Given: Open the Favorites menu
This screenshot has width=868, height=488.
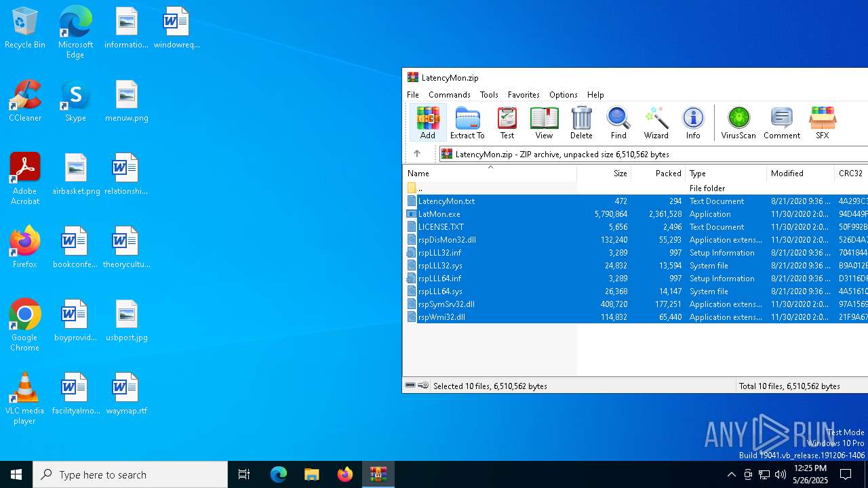Looking at the screenshot, I should (524, 95).
